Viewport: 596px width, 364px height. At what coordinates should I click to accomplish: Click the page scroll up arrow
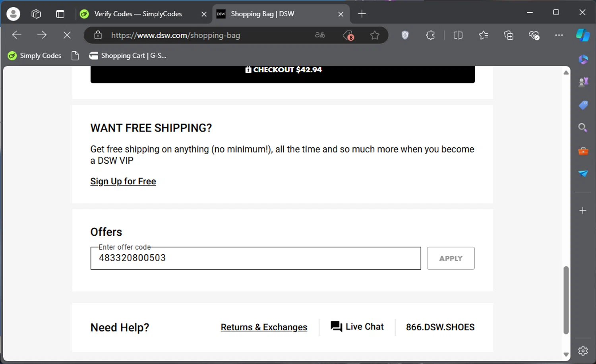coord(566,72)
